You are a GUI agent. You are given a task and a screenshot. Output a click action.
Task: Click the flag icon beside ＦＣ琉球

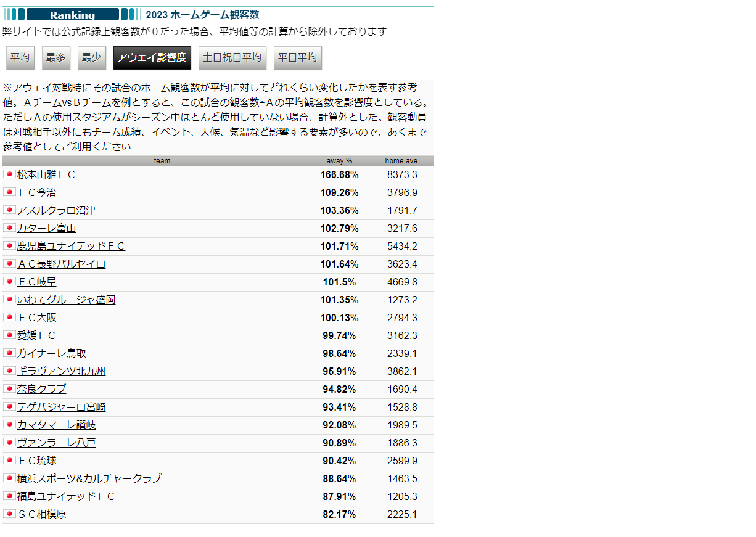pyautogui.click(x=9, y=461)
